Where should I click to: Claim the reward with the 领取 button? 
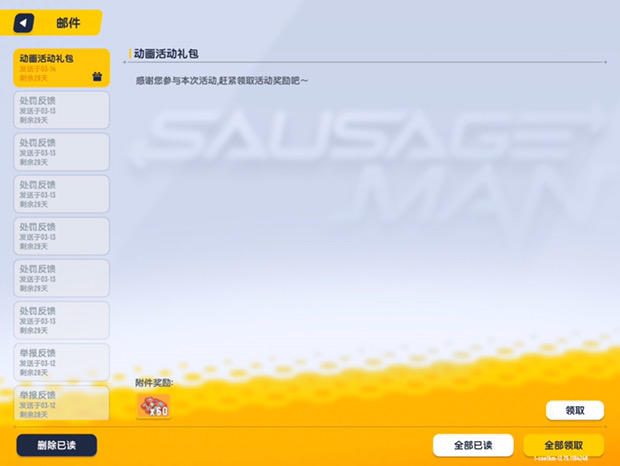[575, 410]
